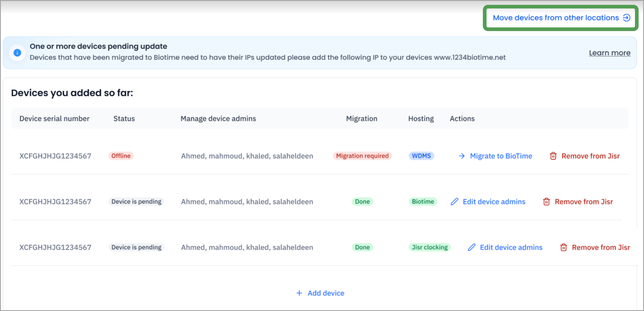Screen dimensions: 644x311
Task: Click Add device link
Action: click(x=326, y=293)
